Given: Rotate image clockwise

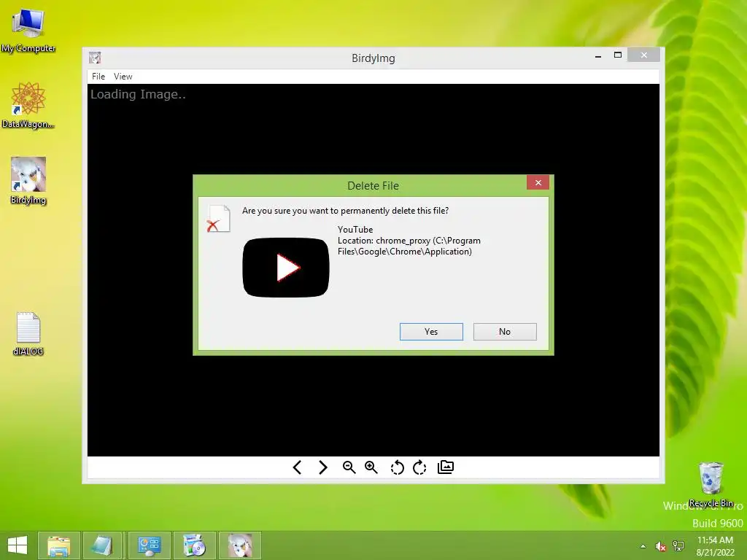Looking at the screenshot, I should tap(419, 467).
